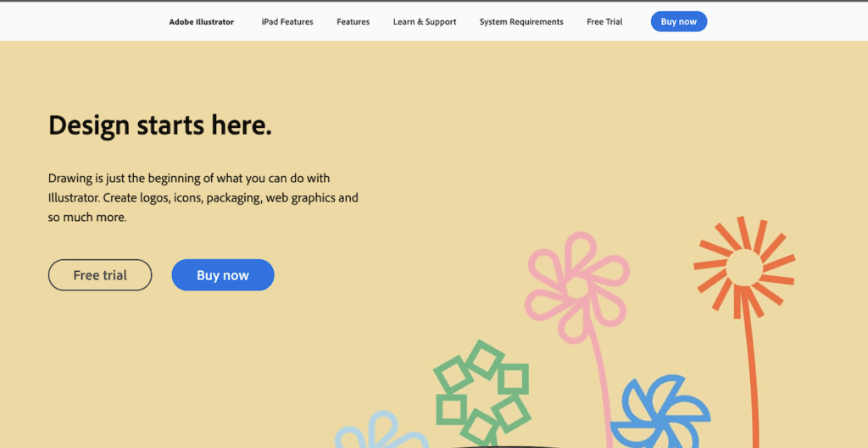The width and height of the screenshot is (868, 448).
Task: Click the Buy now button in navigation bar
Action: pos(679,21)
